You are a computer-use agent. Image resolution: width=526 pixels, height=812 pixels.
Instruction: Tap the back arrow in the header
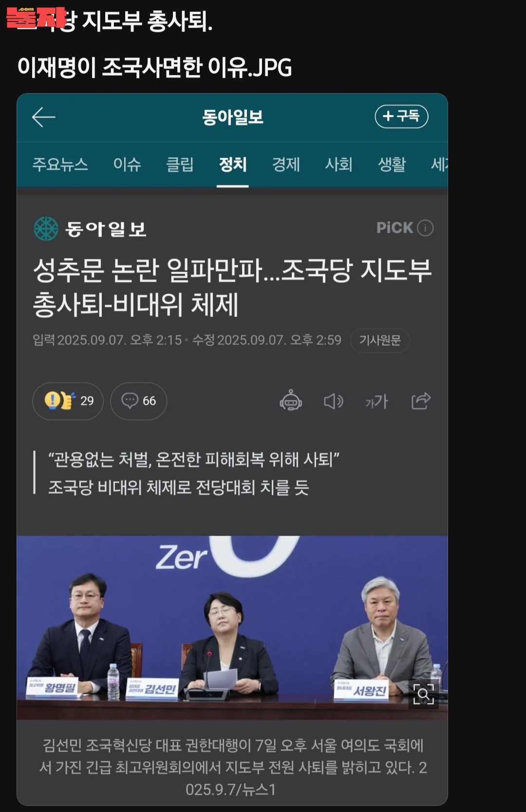click(x=43, y=117)
